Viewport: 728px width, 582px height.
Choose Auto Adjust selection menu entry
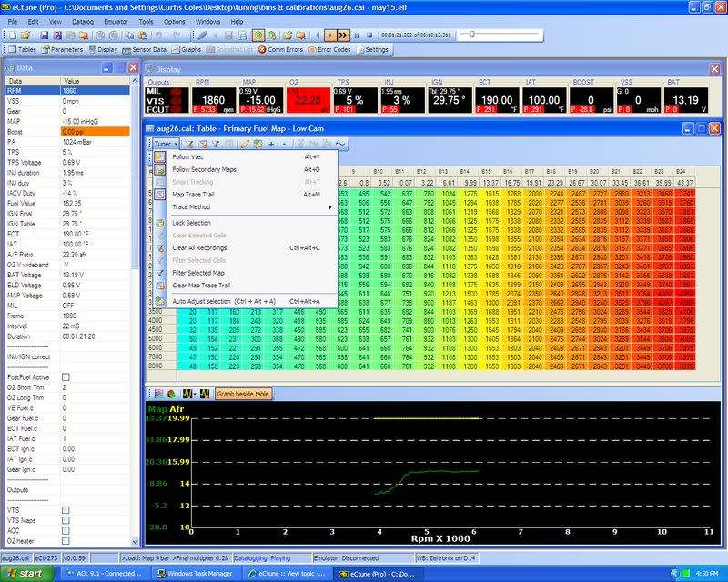click(245, 301)
